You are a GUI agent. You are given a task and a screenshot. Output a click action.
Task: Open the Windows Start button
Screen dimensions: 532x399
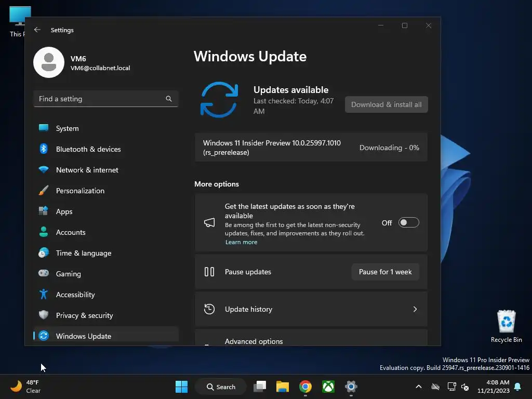[x=181, y=387]
